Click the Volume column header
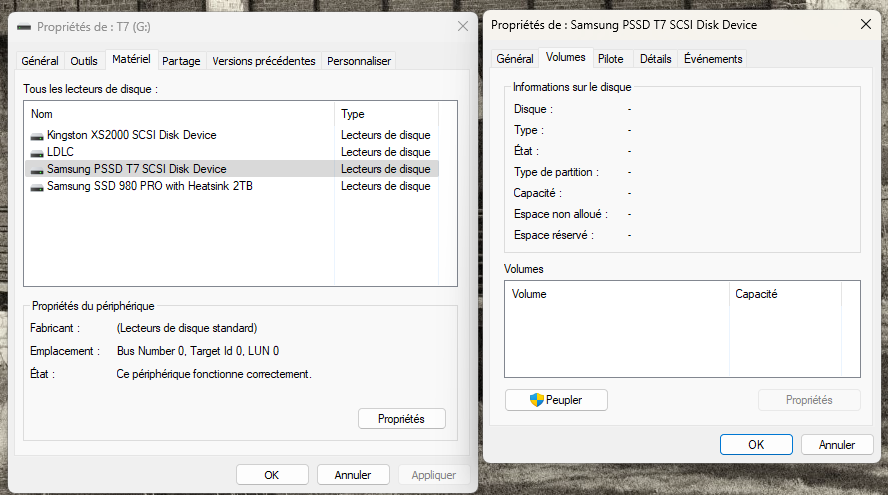Screen dimensions: 888x495 617,294
